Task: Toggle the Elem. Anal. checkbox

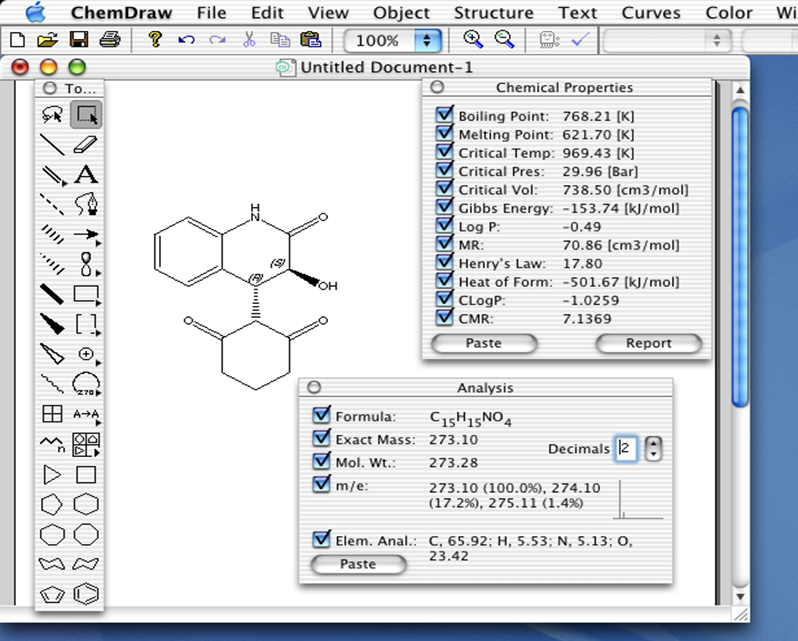Action: [321, 538]
